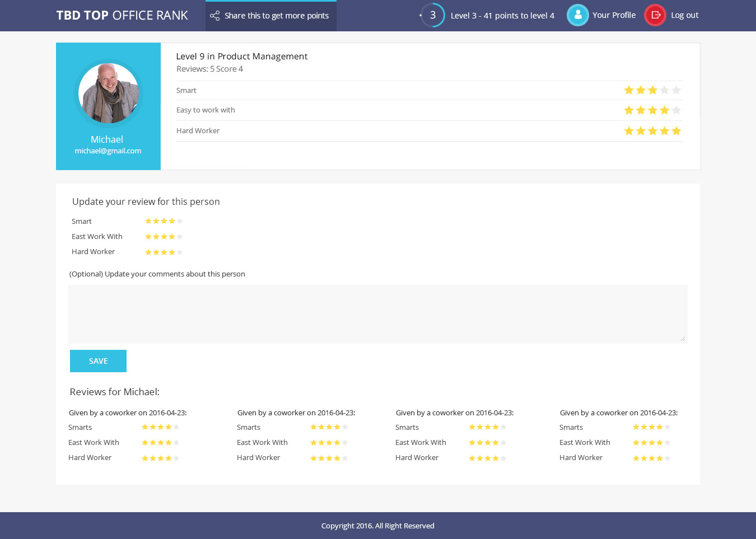This screenshot has height=539, width=756.
Task: Click michael@gmail.com email text
Action: (108, 150)
